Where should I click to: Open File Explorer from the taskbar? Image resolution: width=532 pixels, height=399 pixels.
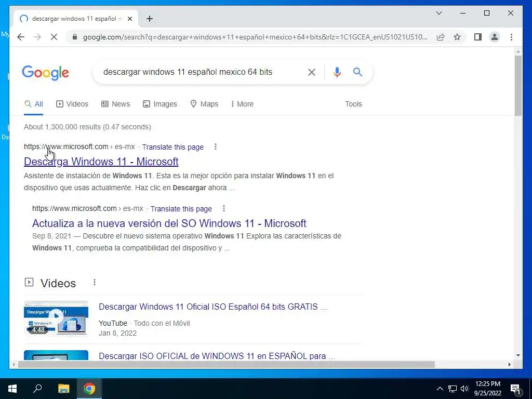coord(63,389)
